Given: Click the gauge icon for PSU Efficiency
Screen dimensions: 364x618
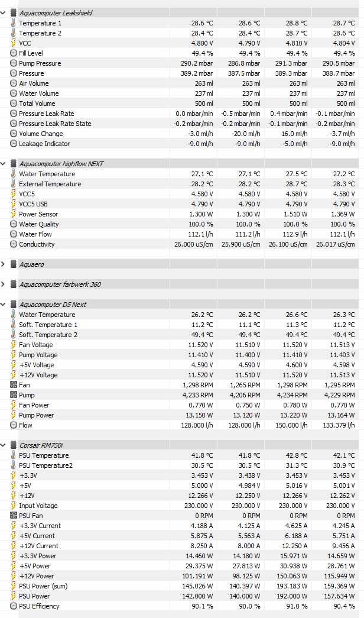Looking at the screenshot, I should [x=14, y=606].
